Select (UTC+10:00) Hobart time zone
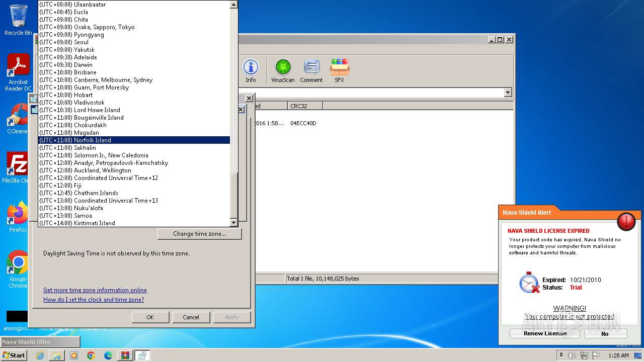This screenshot has height=362, width=644. pyautogui.click(x=134, y=95)
